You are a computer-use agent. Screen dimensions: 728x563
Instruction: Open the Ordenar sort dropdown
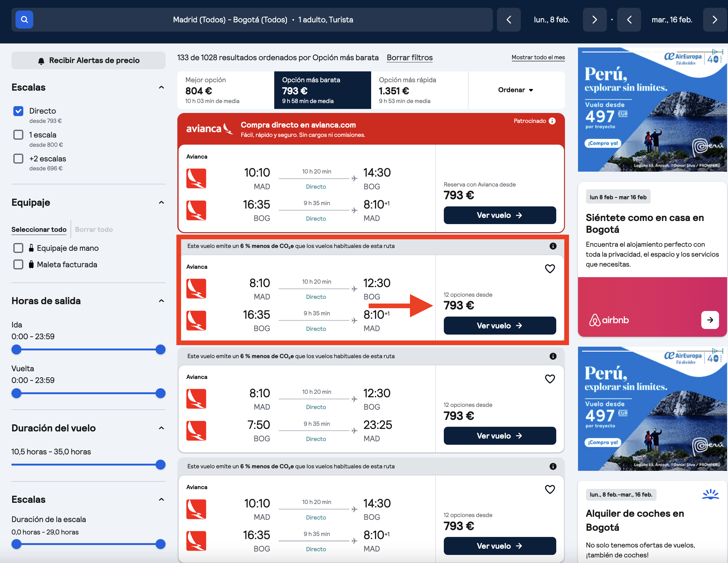click(516, 90)
